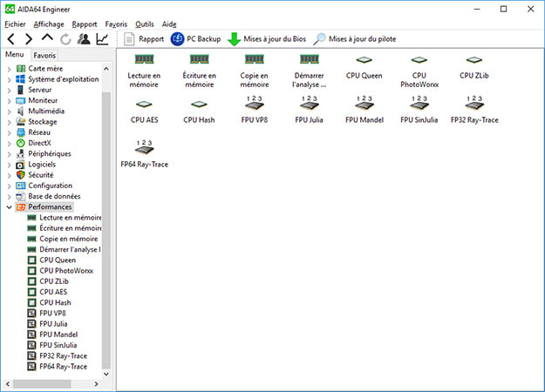The image size is (545, 392).
Task: Expand the Multimédia tree node
Action: [9, 112]
